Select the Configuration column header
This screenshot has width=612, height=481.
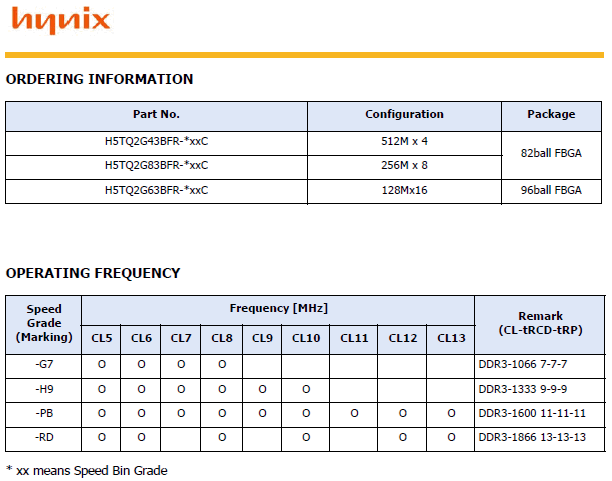click(404, 114)
